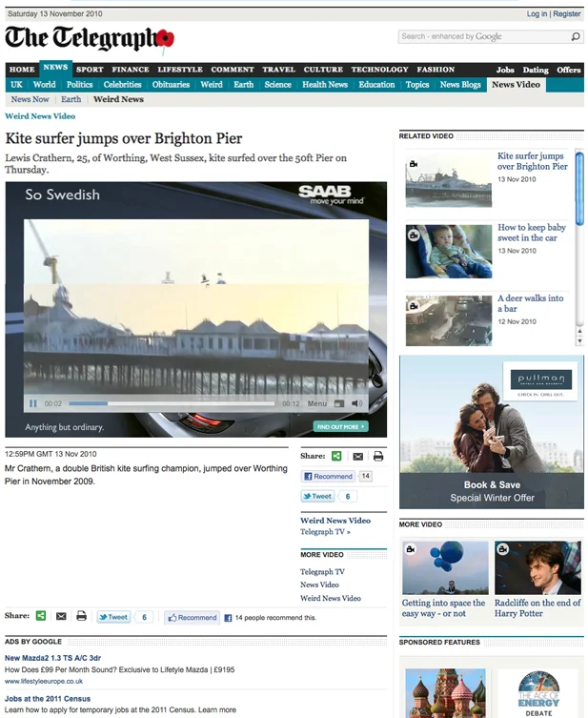Image resolution: width=588 pixels, height=718 pixels.
Task: Open the SPORT section
Action: point(90,70)
